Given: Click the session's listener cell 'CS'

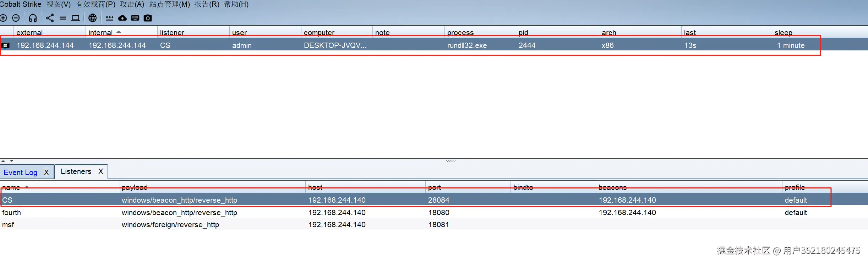Looking at the screenshot, I should (165, 45).
